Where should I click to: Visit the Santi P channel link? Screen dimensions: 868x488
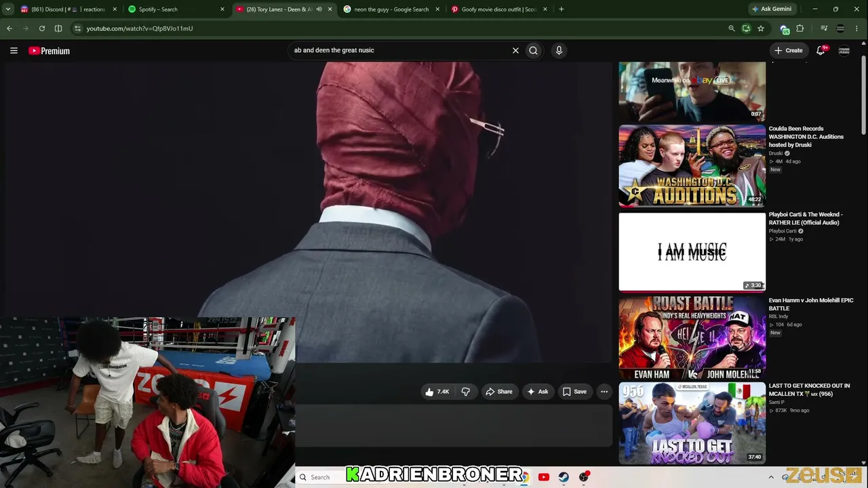[x=777, y=402]
